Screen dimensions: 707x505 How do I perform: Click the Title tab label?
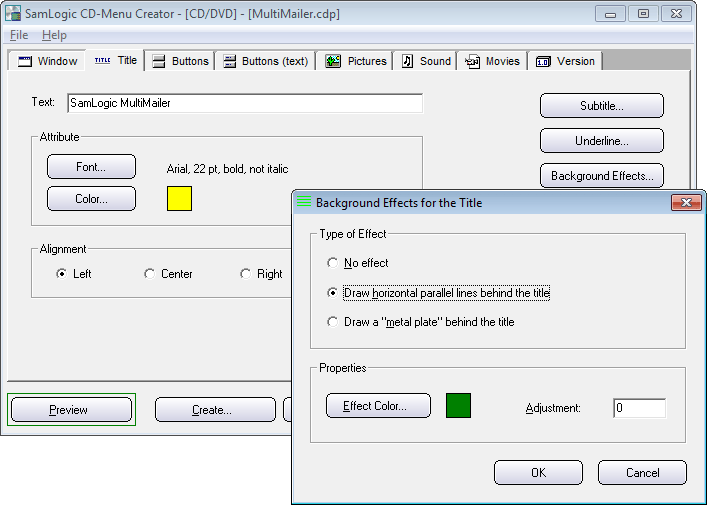click(127, 60)
